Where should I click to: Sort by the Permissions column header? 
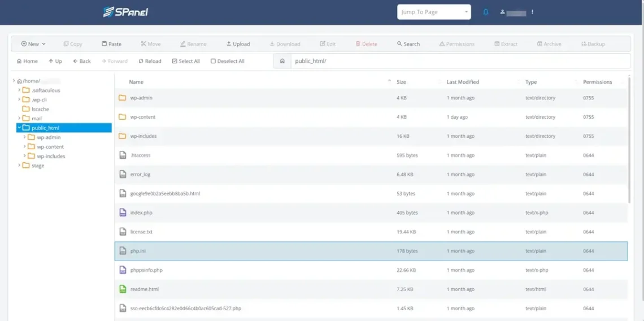coord(598,82)
